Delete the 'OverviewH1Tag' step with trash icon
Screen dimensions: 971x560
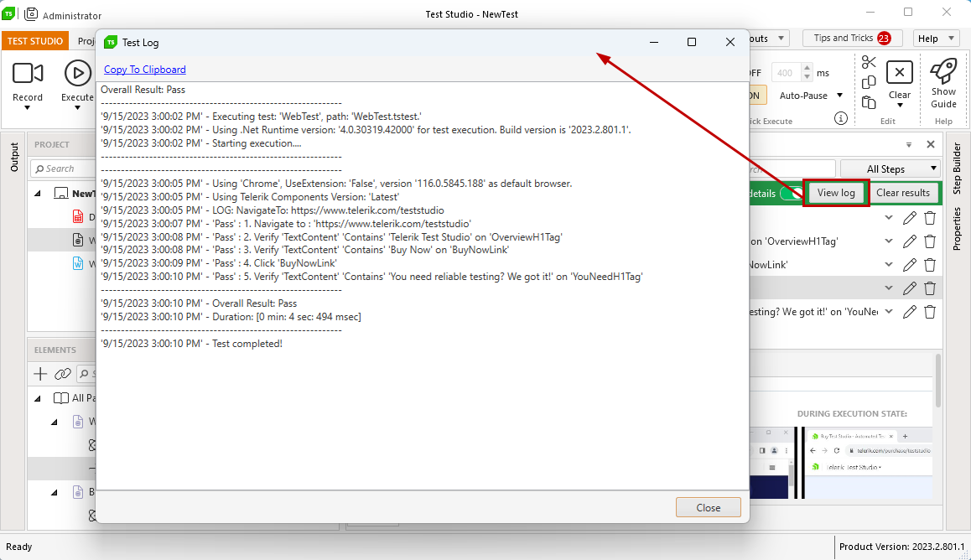(x=930, y=241)
